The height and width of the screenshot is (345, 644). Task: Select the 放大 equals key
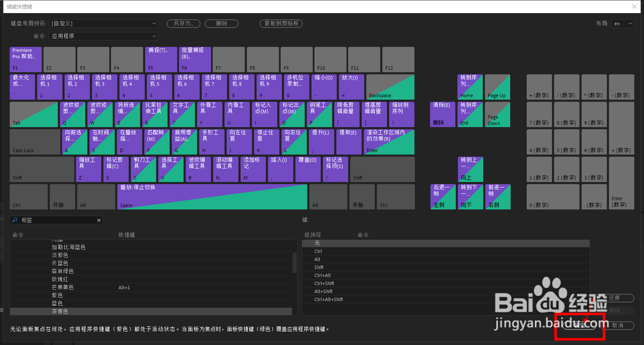pos(352,87)
